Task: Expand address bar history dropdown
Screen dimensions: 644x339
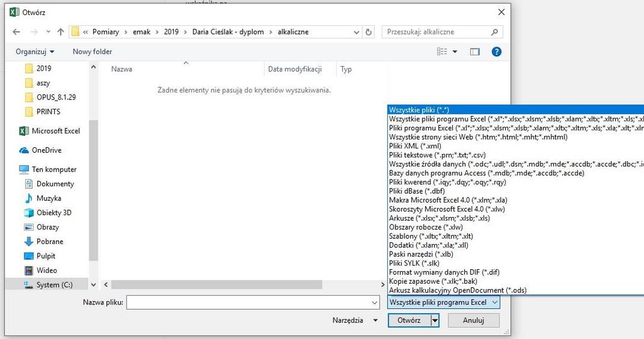Action: tap(356, 31)
